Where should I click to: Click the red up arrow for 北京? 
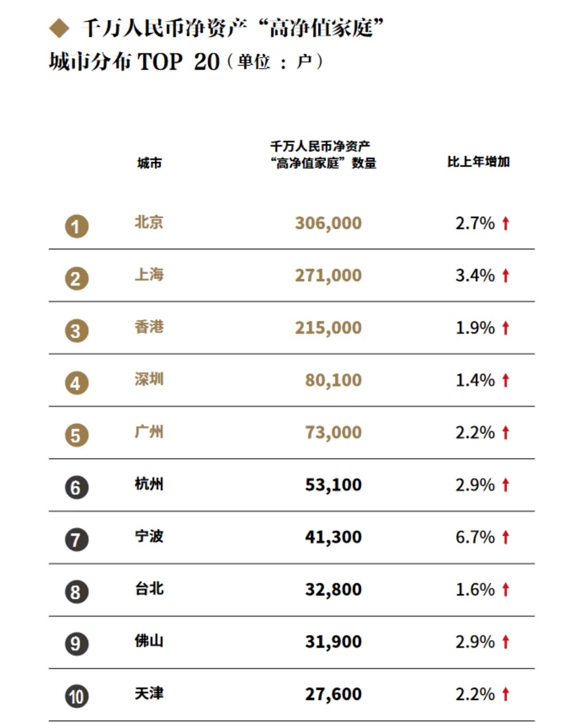[x=506, y=223]
